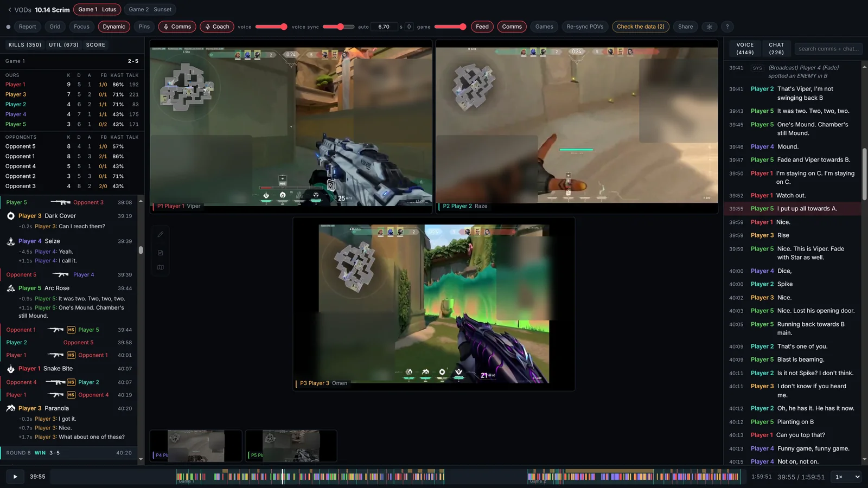Click the rifle icon in Player 5 vs Opponent 3 kill
Image resolution: width=868 pixels, height=488 pixels.
click(x=60, y=202)
